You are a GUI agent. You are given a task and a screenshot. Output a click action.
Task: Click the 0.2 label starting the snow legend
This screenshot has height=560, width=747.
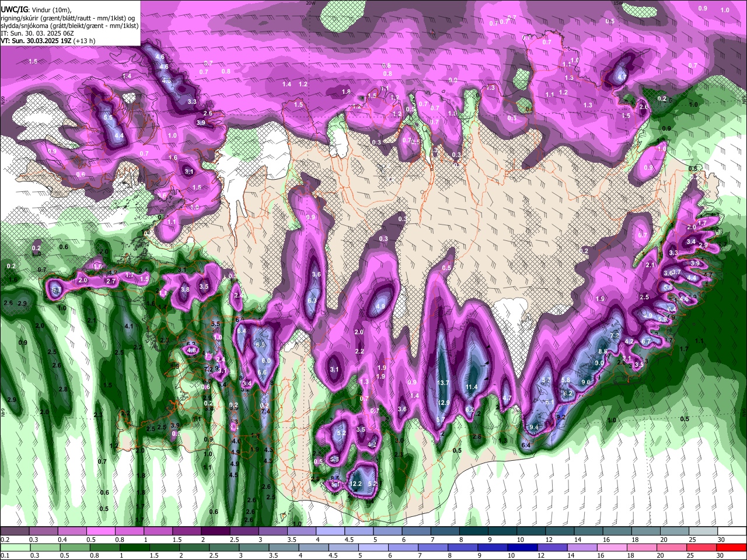coord(5,540)
